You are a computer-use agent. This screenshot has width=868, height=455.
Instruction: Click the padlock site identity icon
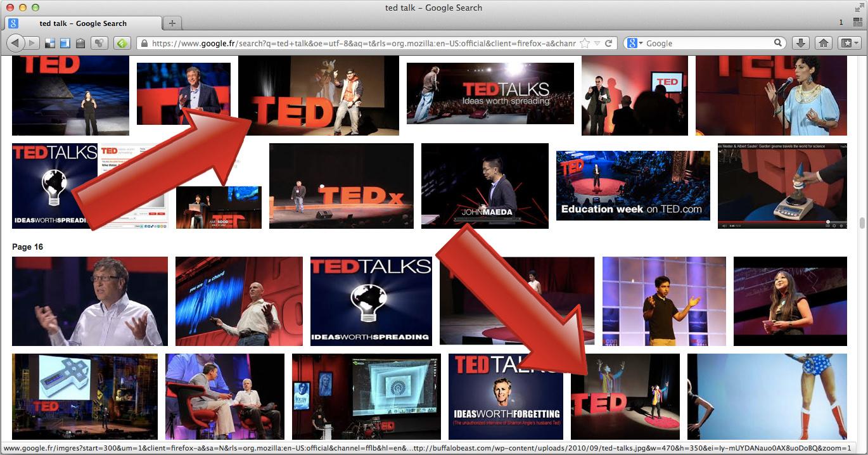click(x=144, y=44)
